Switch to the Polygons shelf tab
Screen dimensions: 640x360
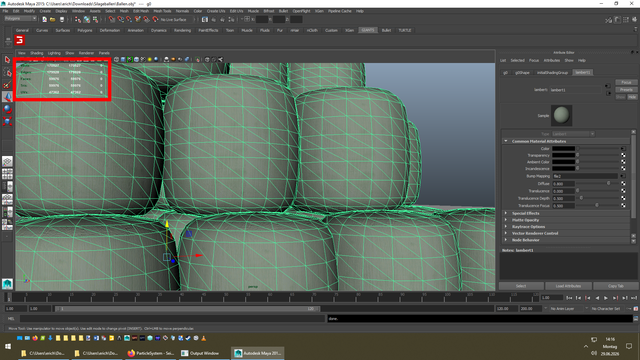84,30
